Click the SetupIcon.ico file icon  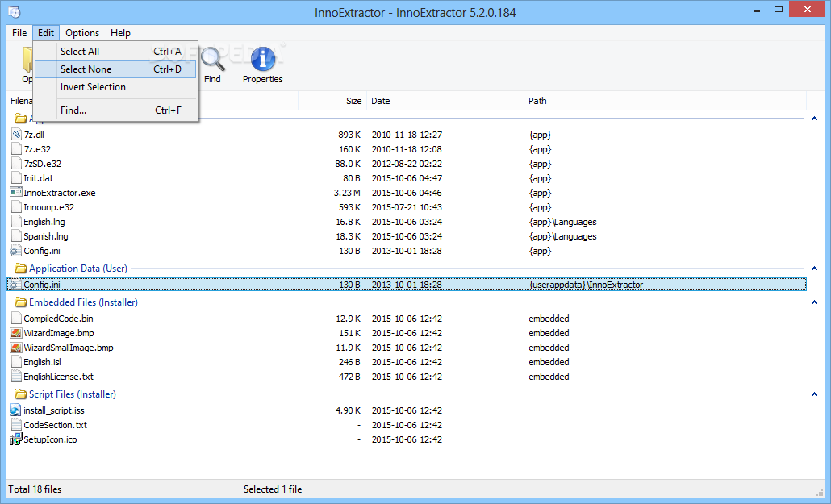point(16,439)
